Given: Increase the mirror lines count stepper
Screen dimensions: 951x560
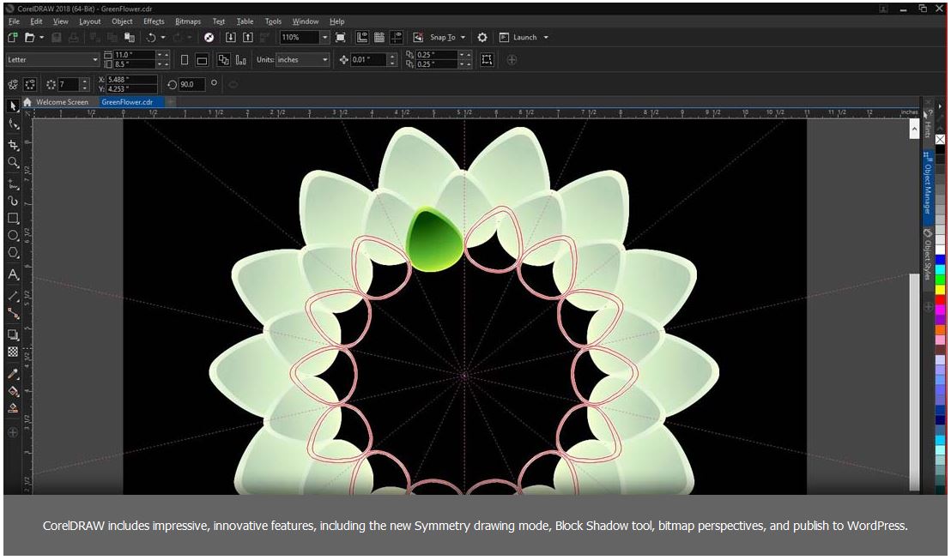Looking at the screenshot, I should (85, 81).
